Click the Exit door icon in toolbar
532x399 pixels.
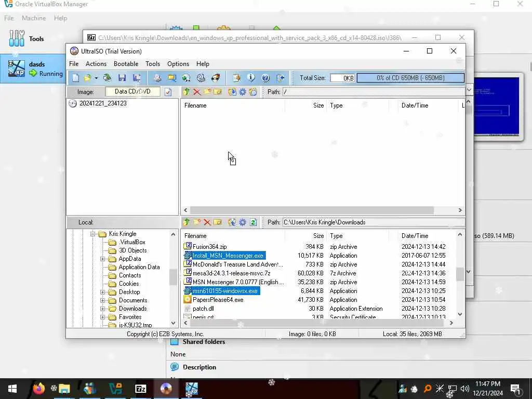click(x=281, y=78)
